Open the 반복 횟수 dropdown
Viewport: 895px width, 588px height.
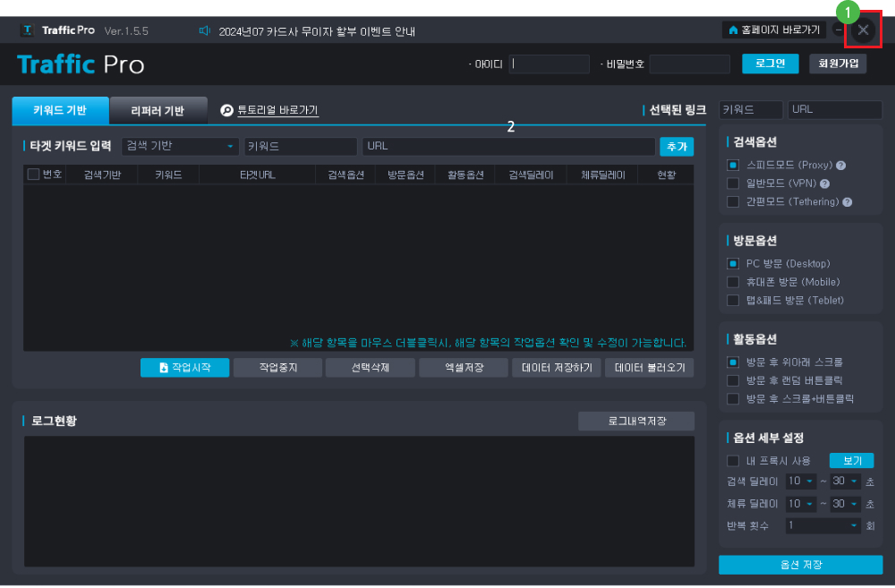pos(823,525)
